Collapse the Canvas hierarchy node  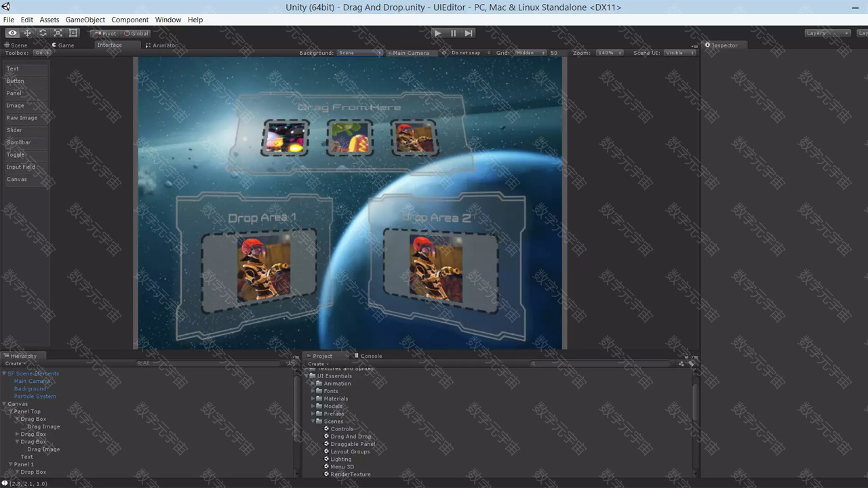[x=3, y=404]
